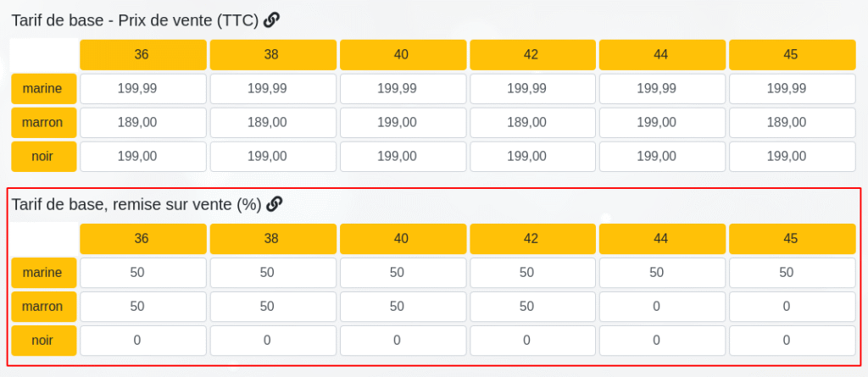The width and height of the screenshot is (868, 377).
Task: Select size 44 header in price table
Action: tap(662, 55)
